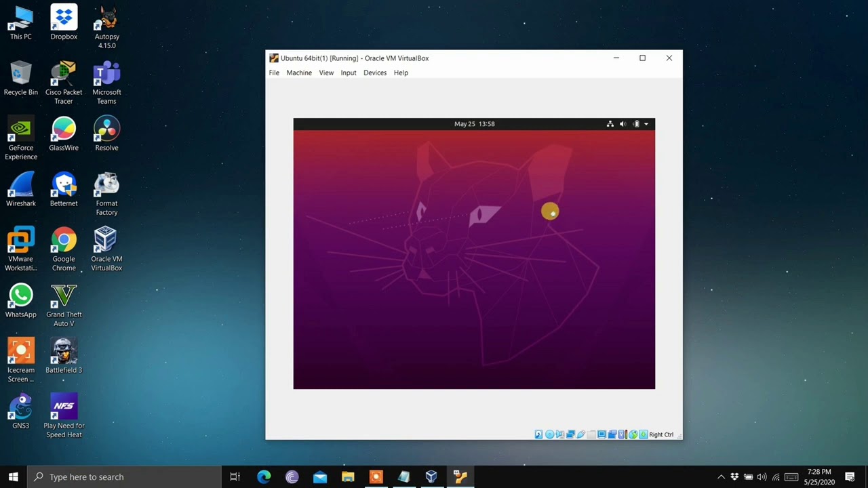Click the hard disk activity icon in VirtualBox status bar
The width and height of the screenshot is (868, 488).
[538, 434]
